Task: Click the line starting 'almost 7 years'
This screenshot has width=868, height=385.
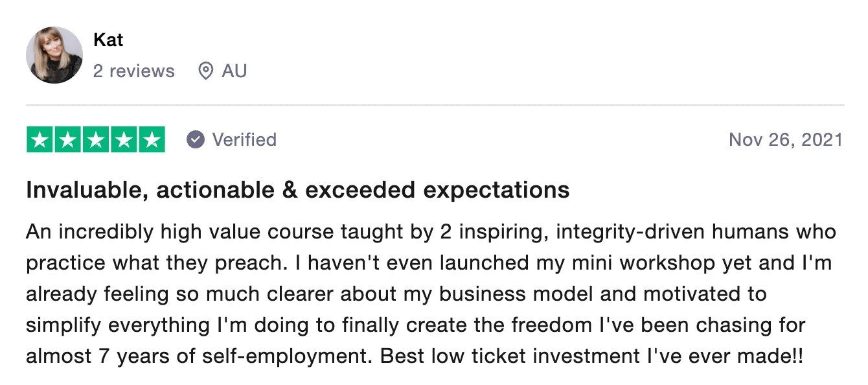Action: (x=415, y=356)
